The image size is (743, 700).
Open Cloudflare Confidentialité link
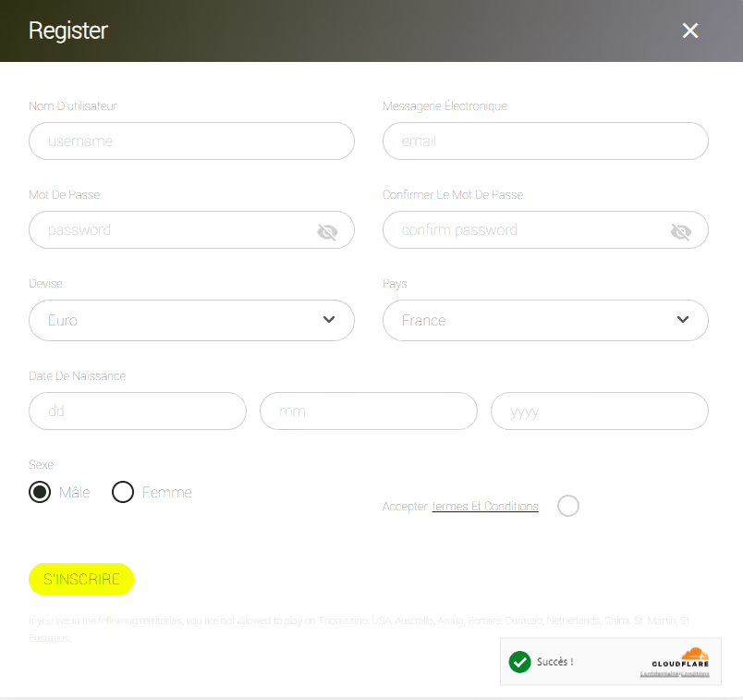coord(660,674)
